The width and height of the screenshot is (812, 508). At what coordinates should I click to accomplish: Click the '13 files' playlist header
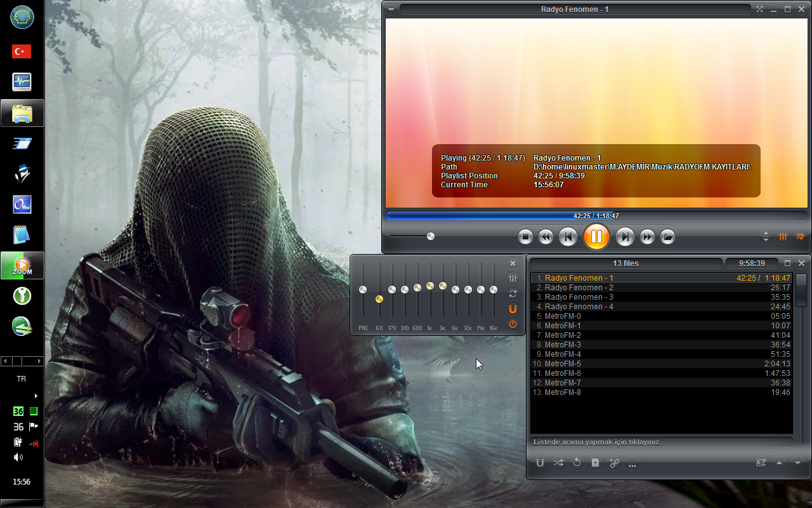tap(625, 263)
